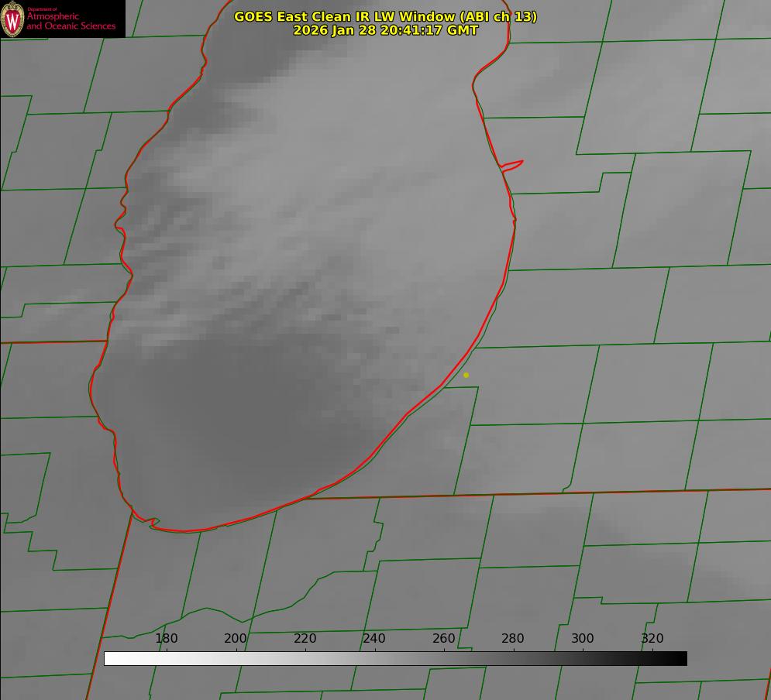Click the 280 colorbar tick label
This screenshot has height=700, width=771.
click(513, 639)
